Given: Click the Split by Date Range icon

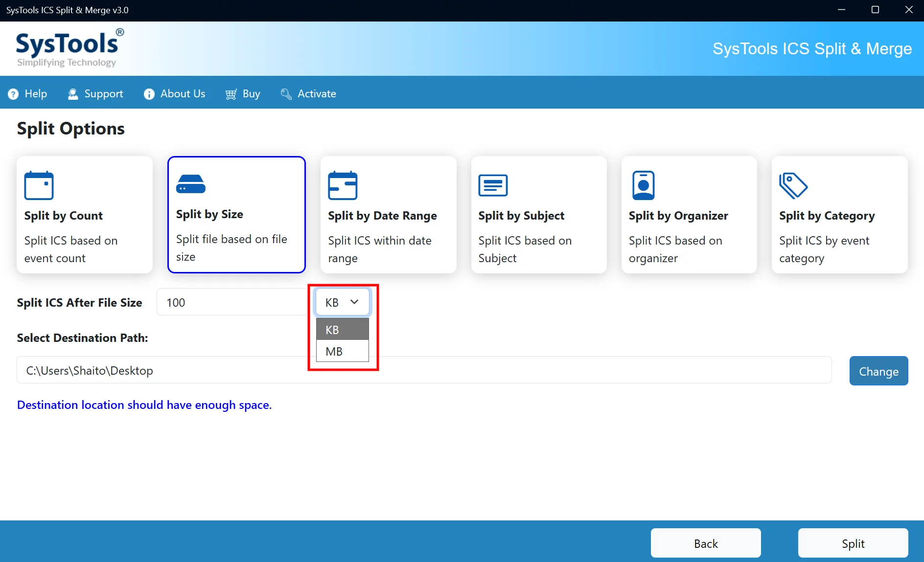Looking at the screenshot, I should click(x=343, y=185).
